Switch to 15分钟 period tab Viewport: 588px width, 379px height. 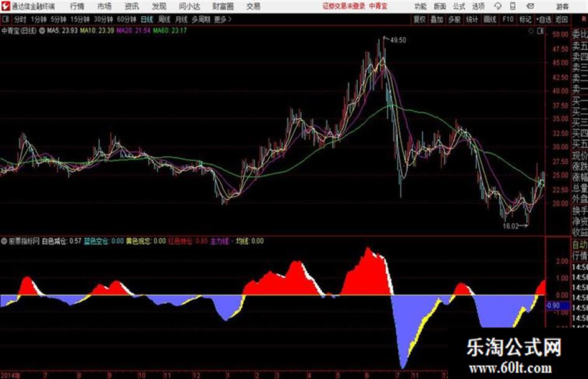(80, 19)
